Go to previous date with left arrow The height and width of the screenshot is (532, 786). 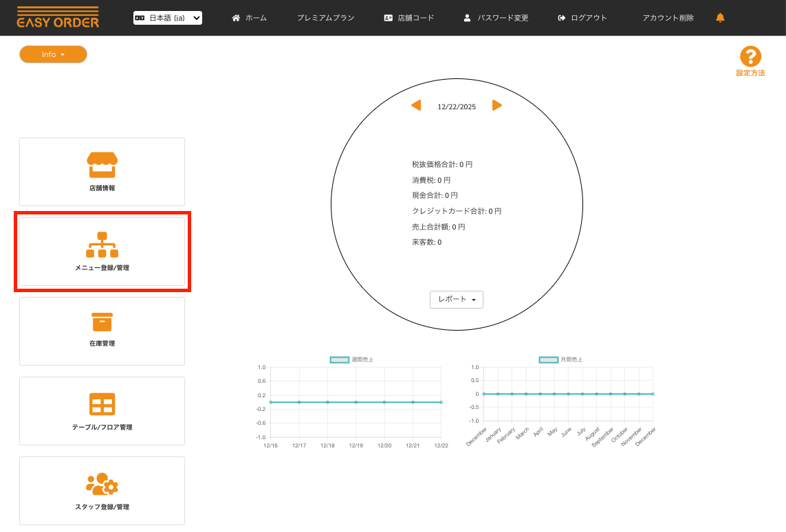(416, 105)
